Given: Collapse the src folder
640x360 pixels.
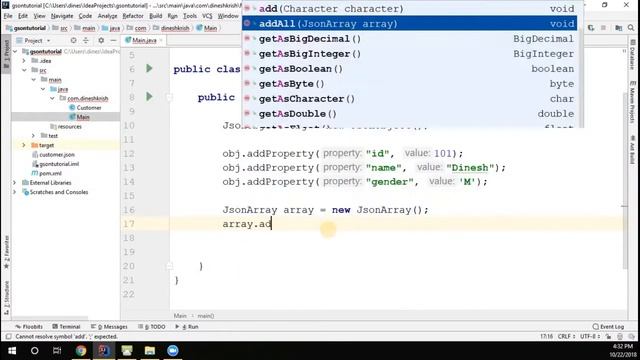Looking at the screenshot, I should click(x=24, y=70).
